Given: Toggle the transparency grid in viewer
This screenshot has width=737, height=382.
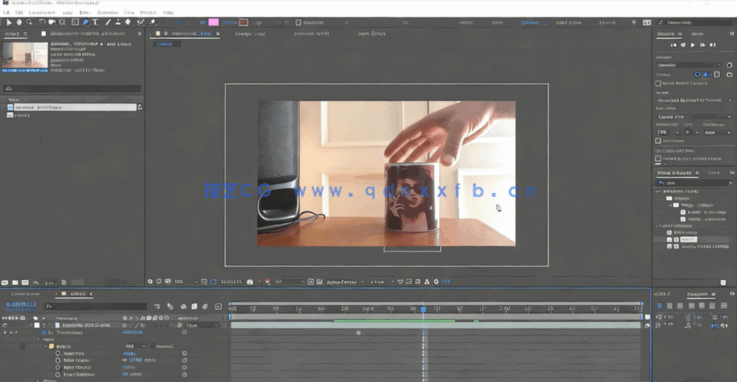Looking at the screenshot, I should pyautogui.click(x=320, y=282).
